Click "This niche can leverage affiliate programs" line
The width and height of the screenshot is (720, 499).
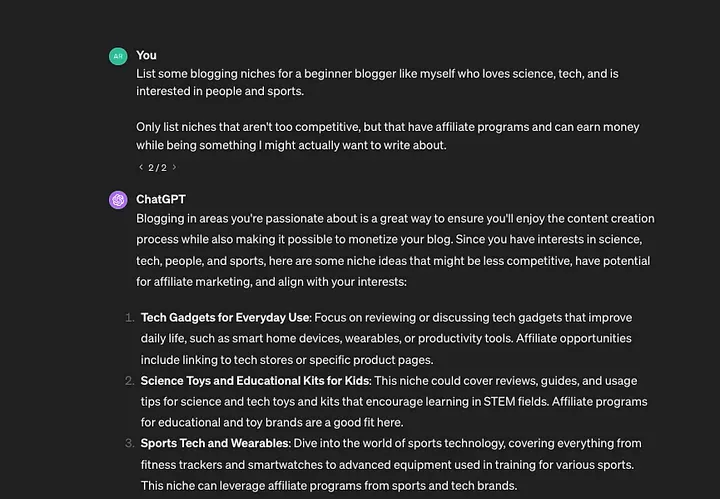tap(329, 486)
